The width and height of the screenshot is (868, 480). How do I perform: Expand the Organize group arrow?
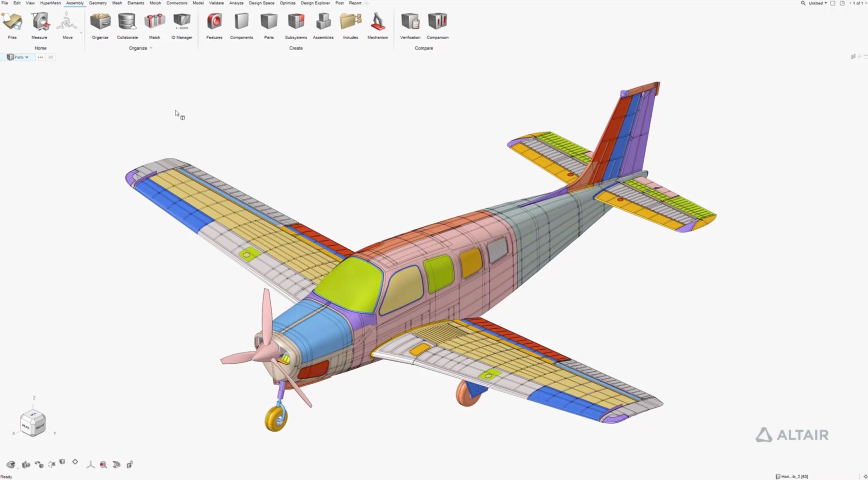(x=151, y=48)
